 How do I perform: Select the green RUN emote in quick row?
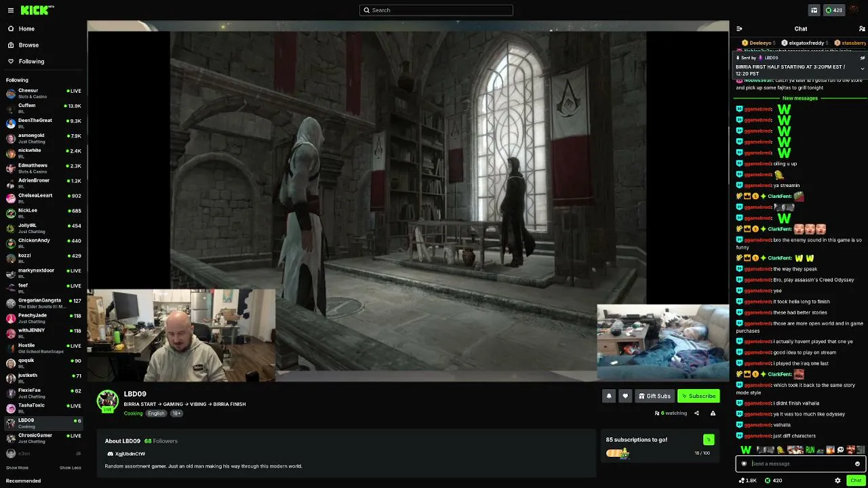(810, 450)
